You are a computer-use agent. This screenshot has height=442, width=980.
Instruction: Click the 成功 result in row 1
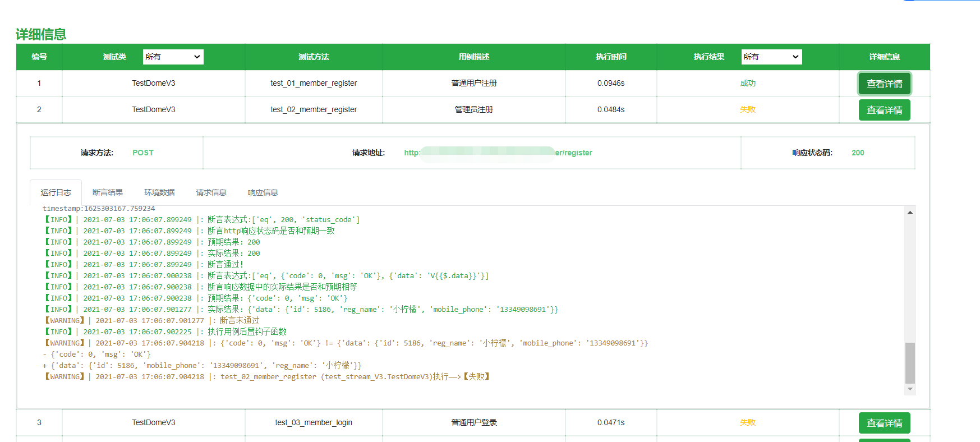tap(748, 83)
